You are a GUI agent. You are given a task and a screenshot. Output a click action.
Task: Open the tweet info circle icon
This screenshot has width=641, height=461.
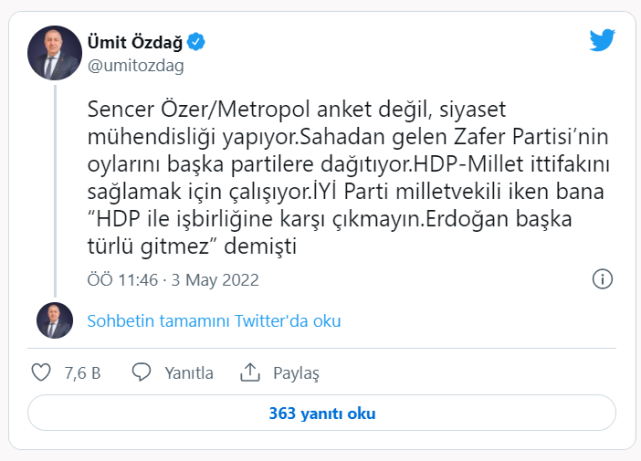[602, 280]
